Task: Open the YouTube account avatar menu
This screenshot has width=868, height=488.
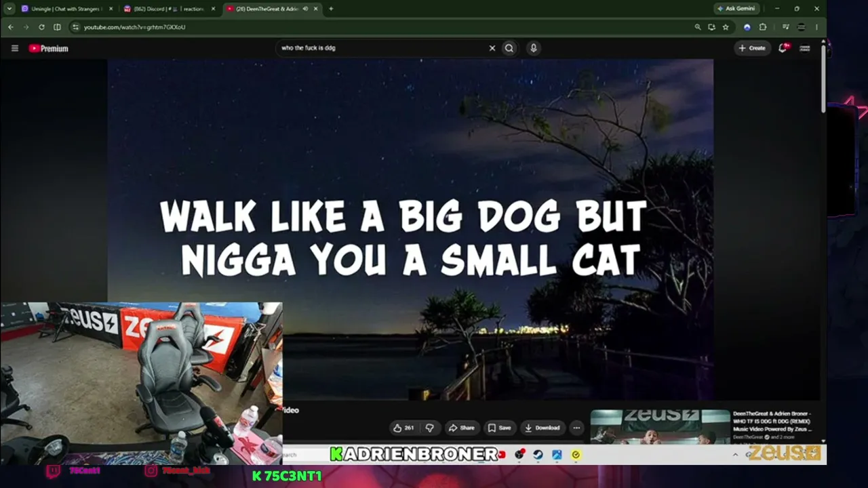Action: 805,48
